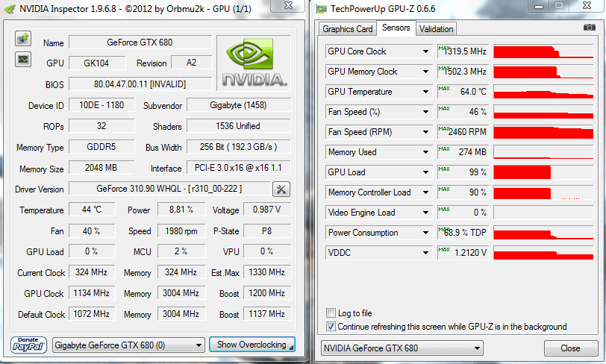This screenshot has width=606, height=364.
Task: Click the 2460 RPM fan reading
Action: (463, 132)
